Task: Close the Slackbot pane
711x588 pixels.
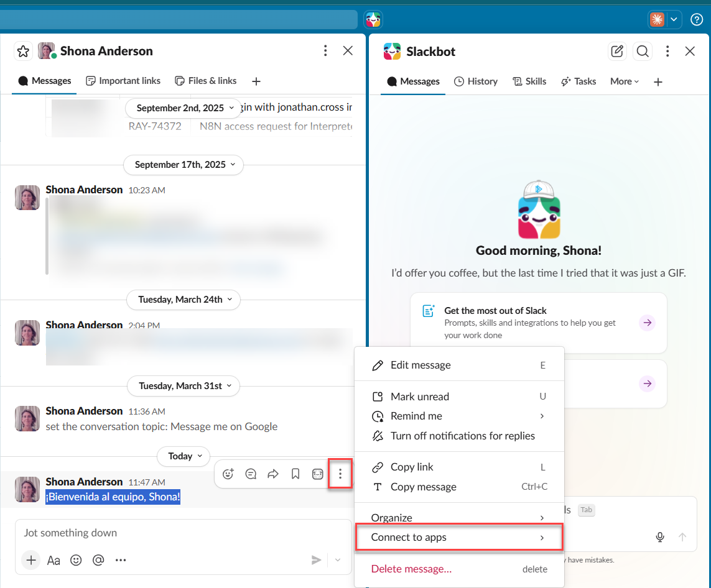Action: point(690,51)
